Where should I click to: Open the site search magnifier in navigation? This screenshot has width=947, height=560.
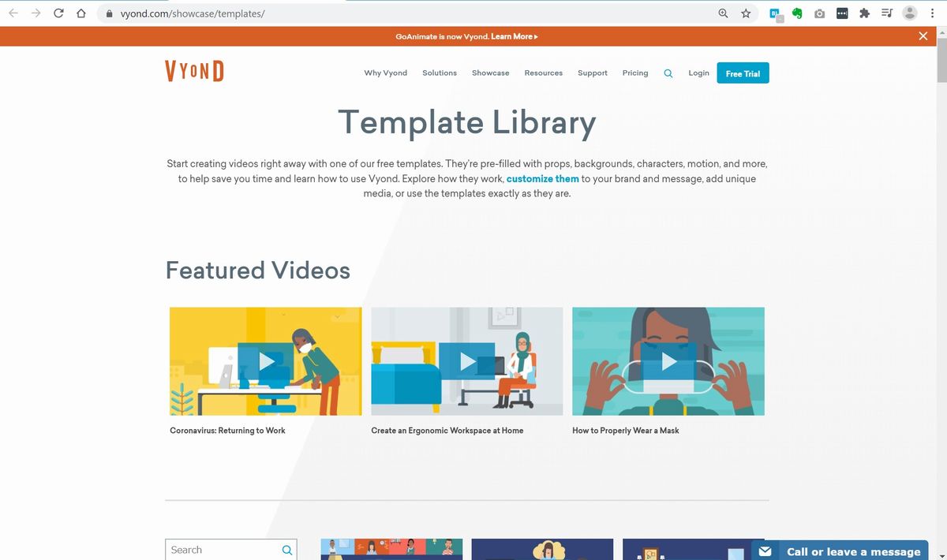point(668,73)
